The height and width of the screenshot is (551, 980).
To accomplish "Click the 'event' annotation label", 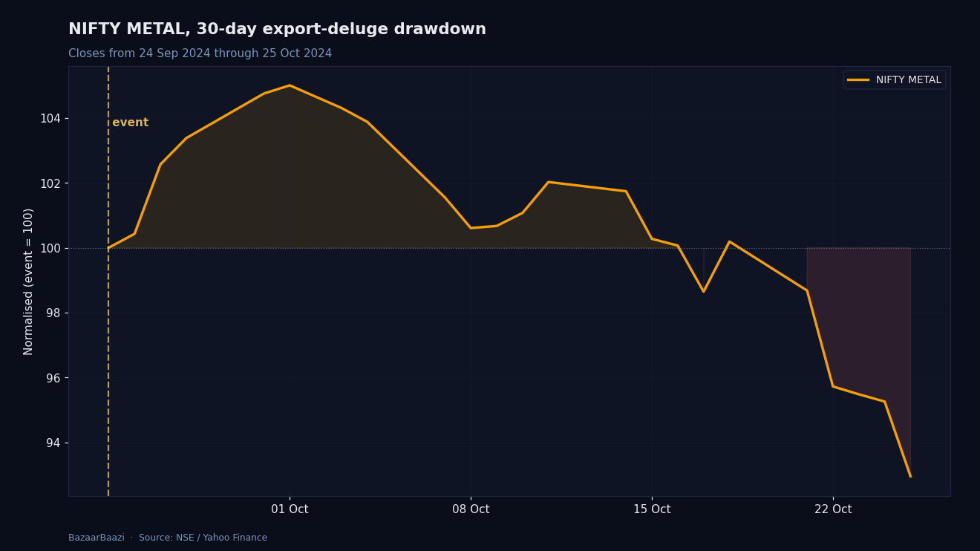I will pyautogui.click(x=131, y=123).
